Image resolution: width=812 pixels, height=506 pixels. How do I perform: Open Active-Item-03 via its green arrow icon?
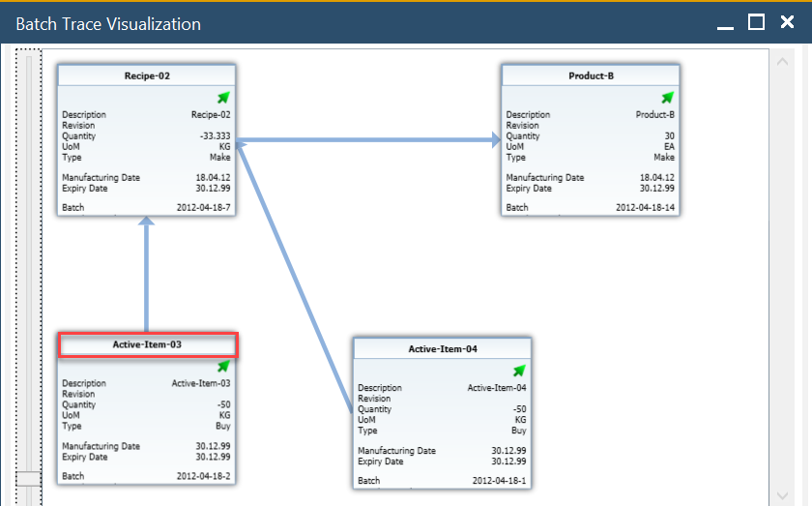(223, 366)
